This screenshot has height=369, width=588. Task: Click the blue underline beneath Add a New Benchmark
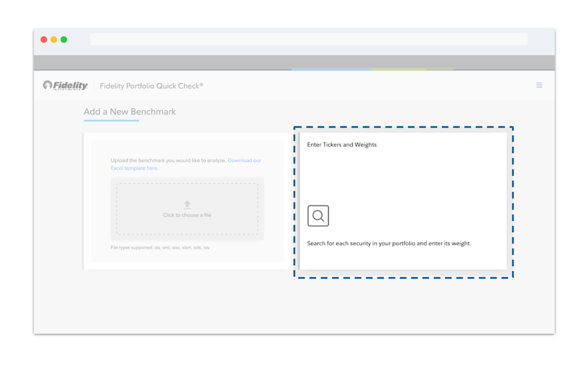coord(111,121)
